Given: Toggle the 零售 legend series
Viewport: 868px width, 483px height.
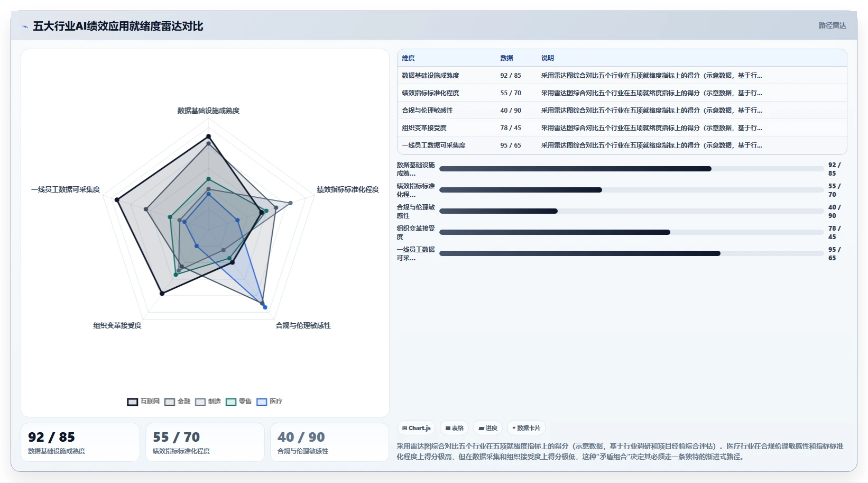Looking at the screenshot, I should point(238,402).
